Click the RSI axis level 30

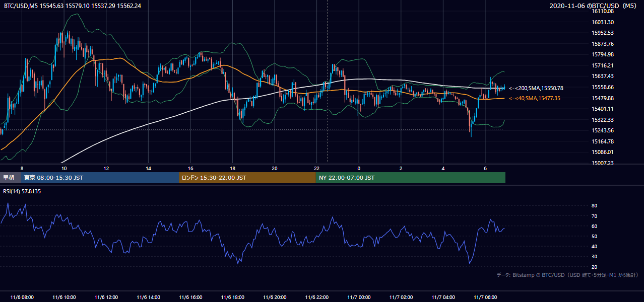pos(594,257)
